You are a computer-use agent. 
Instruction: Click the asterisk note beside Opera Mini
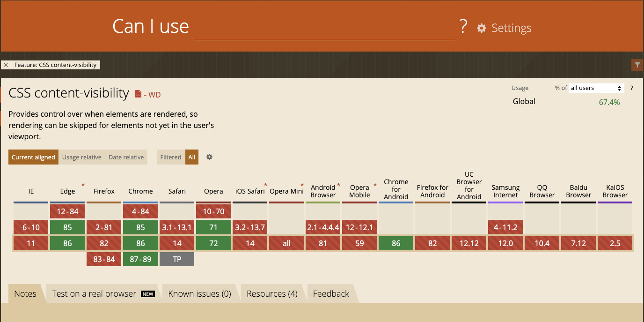click(x=302, y=186)
